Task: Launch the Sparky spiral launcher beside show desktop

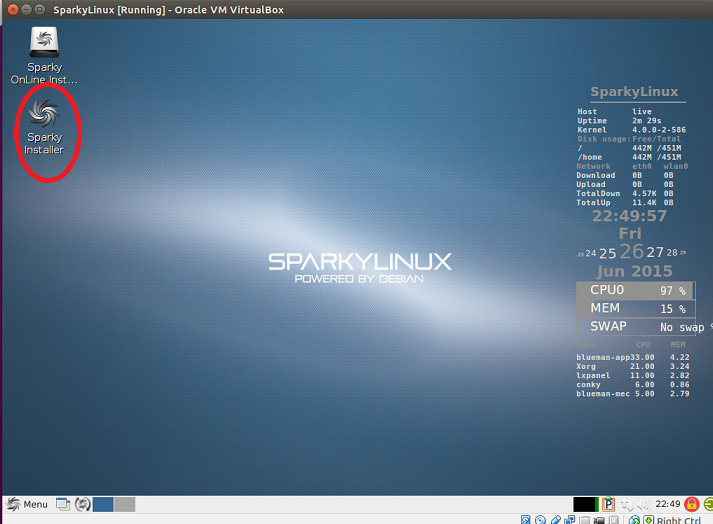Action: click(82, 504)
